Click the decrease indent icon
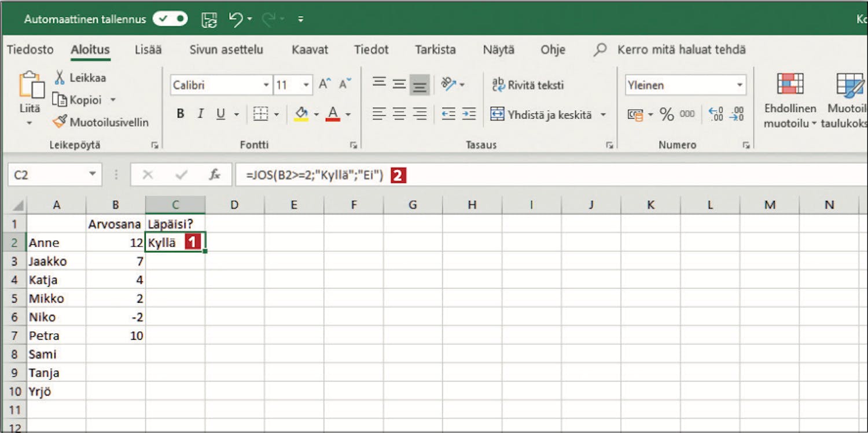Image resolution: width=868 pixels, height=433 pixels. click(x=448, y=114)
